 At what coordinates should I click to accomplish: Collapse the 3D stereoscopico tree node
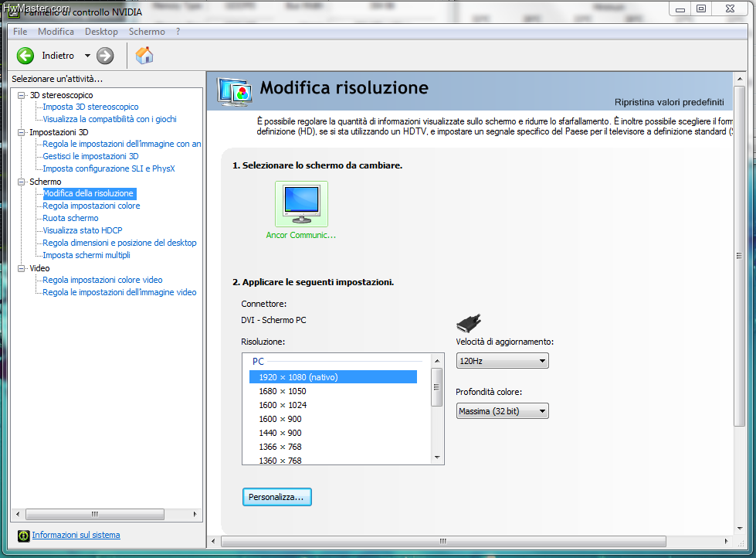point(21,95)
